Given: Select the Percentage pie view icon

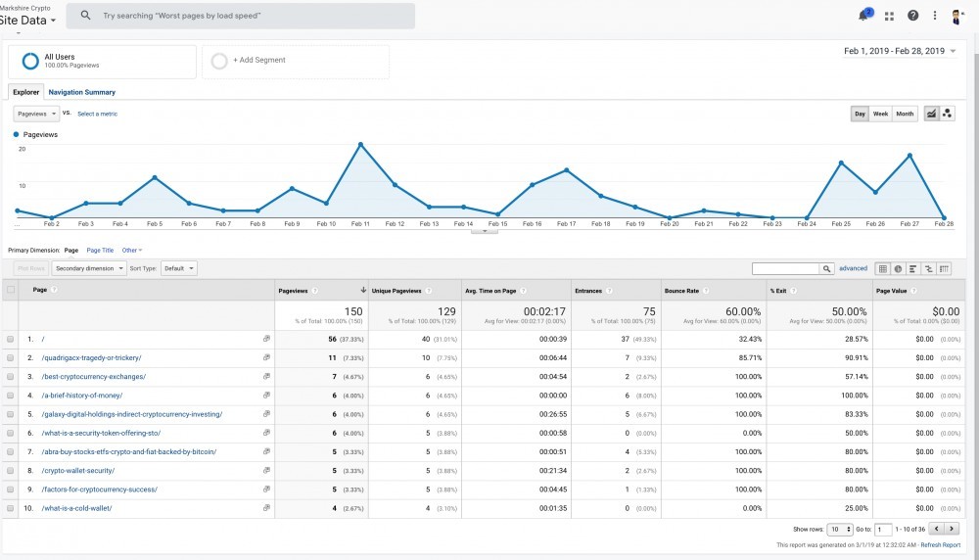Looking at the screenshot, I should pos(898,268).
